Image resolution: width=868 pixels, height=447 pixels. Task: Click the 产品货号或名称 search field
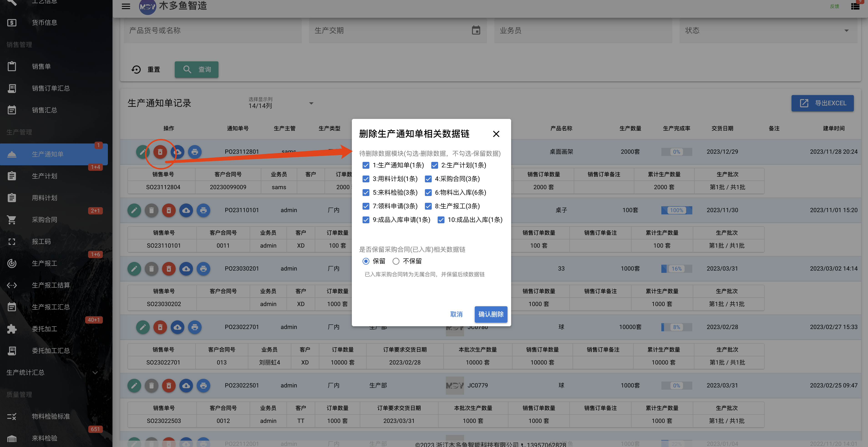tap(213, 30)
